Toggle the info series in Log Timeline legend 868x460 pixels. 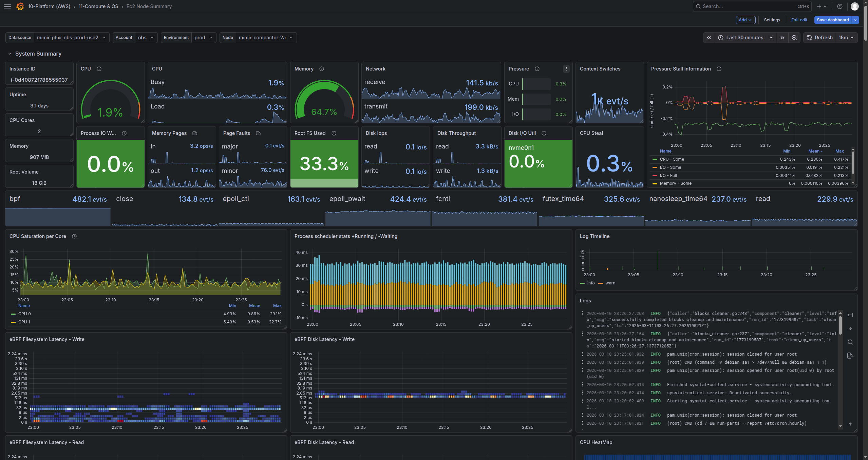tap(590, 283)
